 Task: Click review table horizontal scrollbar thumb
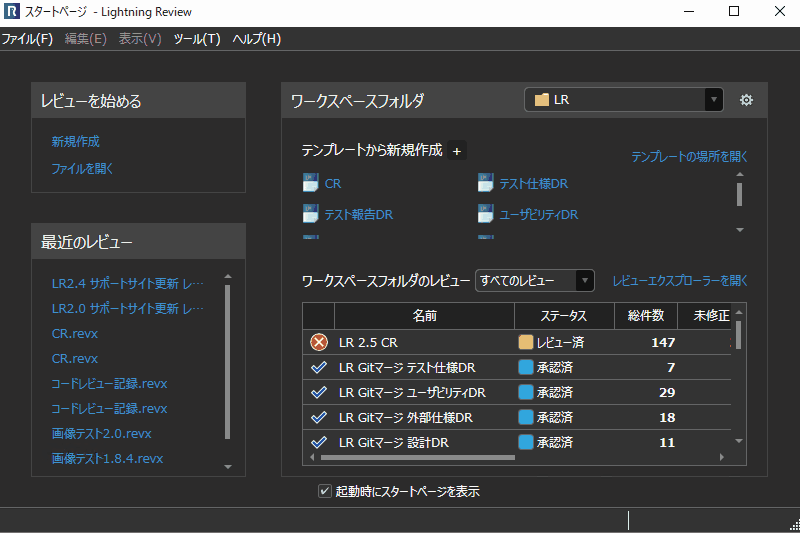click(417, 458)
